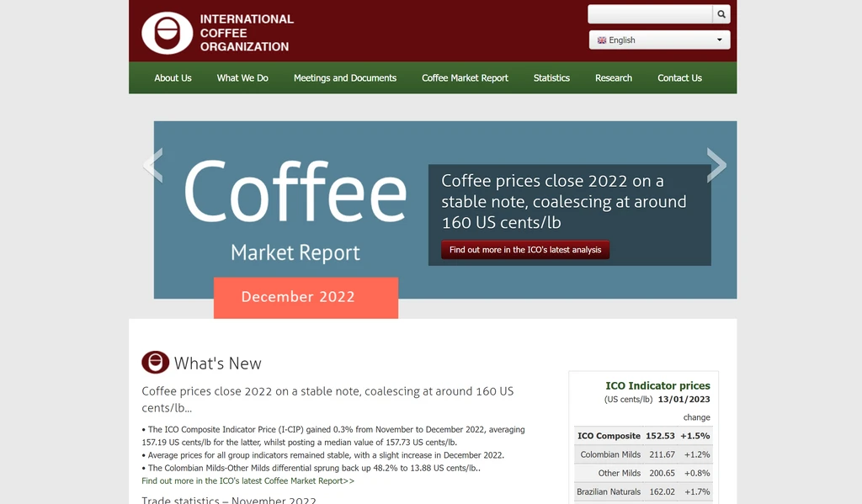Click the 'Coffee prices close 2022' banner headline
The width and height of the screenshot is (862, 504).
(x=563, y=202)
